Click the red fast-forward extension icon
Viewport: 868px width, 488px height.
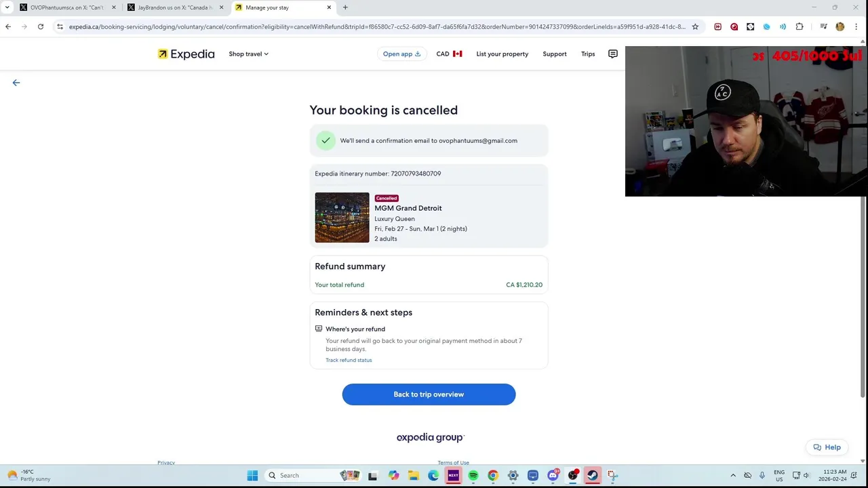717,26
